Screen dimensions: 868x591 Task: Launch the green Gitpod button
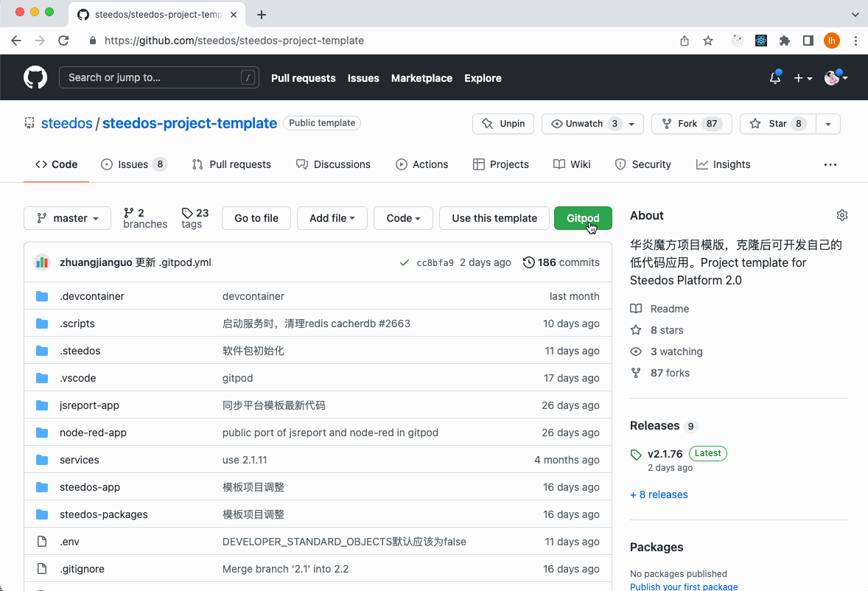tap(583, 218)
